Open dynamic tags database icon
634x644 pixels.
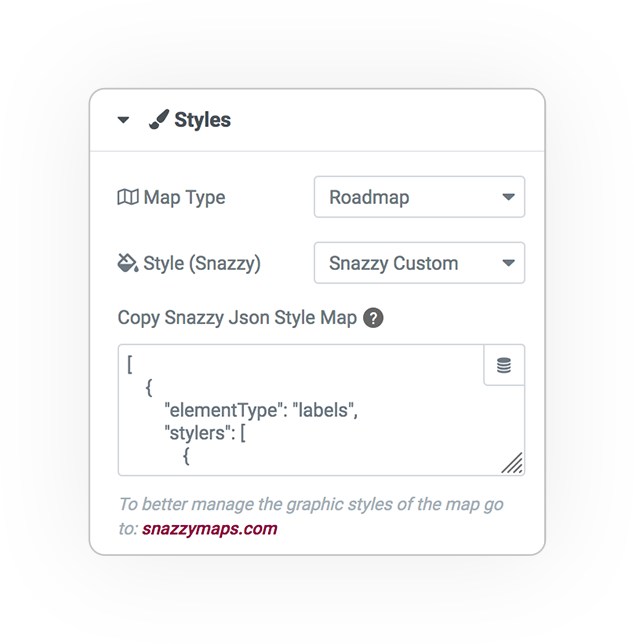click(x=504, y=365)
